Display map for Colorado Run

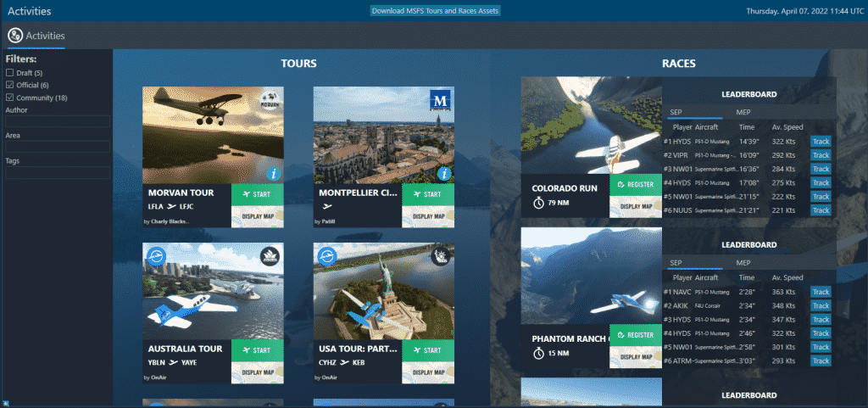pyautogui.click(x=636, y=206)
